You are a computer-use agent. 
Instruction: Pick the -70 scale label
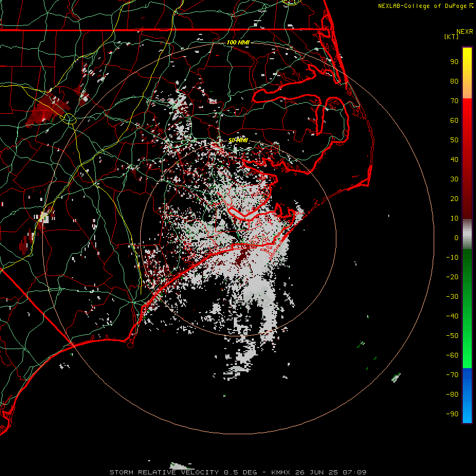[x=452, y=375]
